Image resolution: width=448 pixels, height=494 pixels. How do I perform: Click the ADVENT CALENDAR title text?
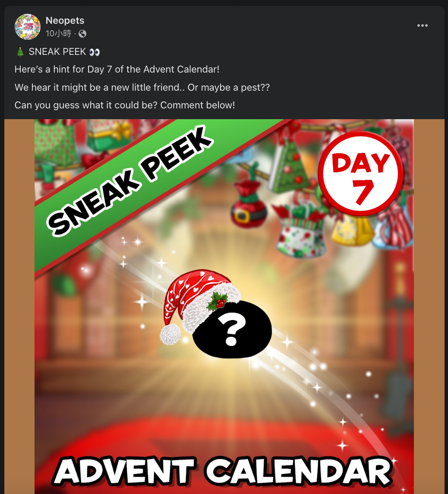tap(223, 472)
